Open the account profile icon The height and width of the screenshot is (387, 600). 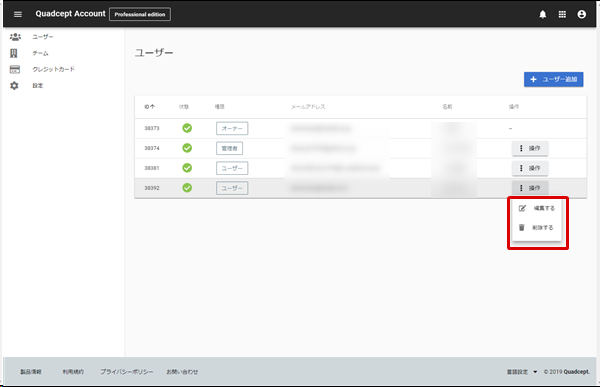pos(582,14)
